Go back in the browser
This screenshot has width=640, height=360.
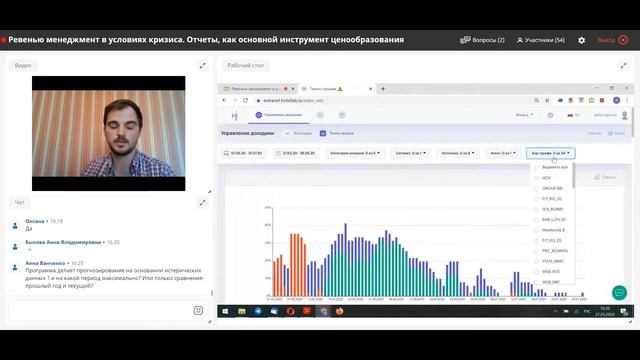[x=224, y=100]
